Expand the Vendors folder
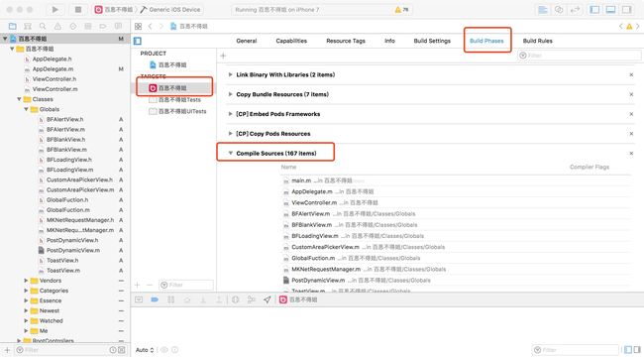Screen dimensions: 644x357 (26, 281)
